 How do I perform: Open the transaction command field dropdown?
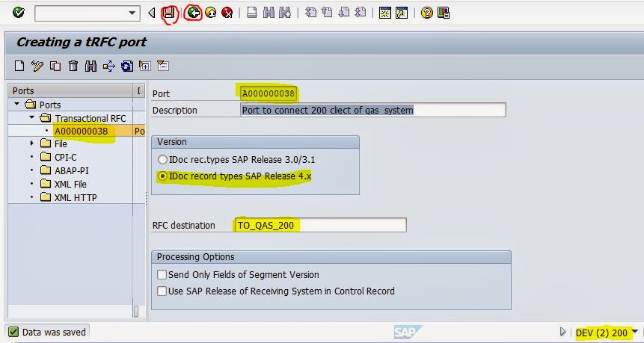point(132,13)
